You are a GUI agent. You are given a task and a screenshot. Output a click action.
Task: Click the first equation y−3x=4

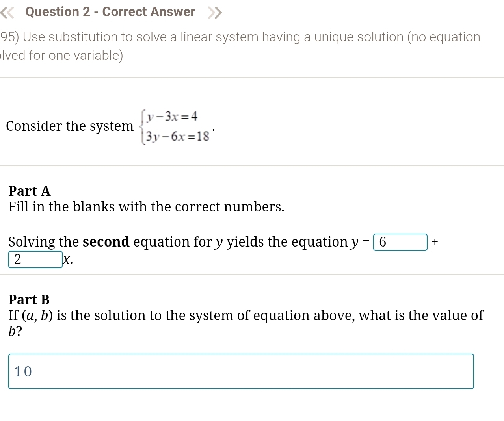point(172,117)
